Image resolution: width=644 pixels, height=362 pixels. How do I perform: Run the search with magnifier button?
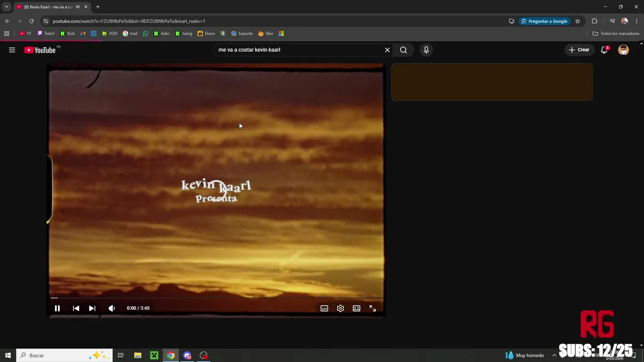click(404, 50)
